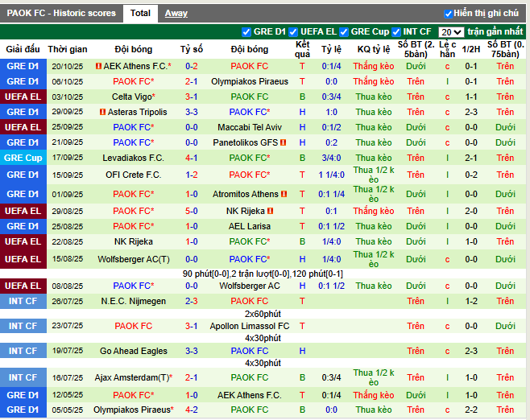Switch to the Away tab
The height and width of the screenshot is (420, 530).
pos(176,13)
